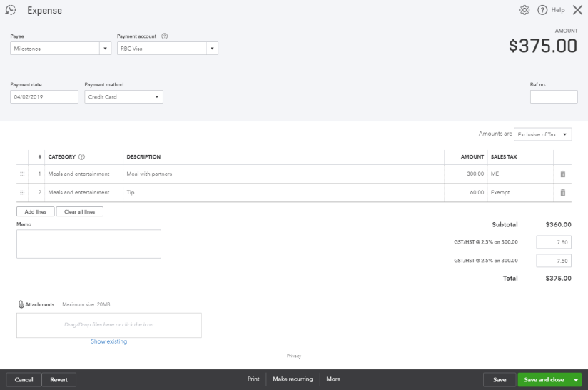The height and width of the screenshot is (390, 588).
Task: Click the attachments paperclip icon
Action: [21, 304]
